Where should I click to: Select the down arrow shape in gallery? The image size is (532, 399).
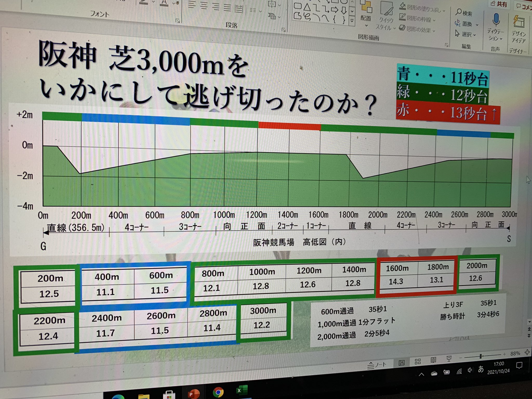(x=344, y=10)
